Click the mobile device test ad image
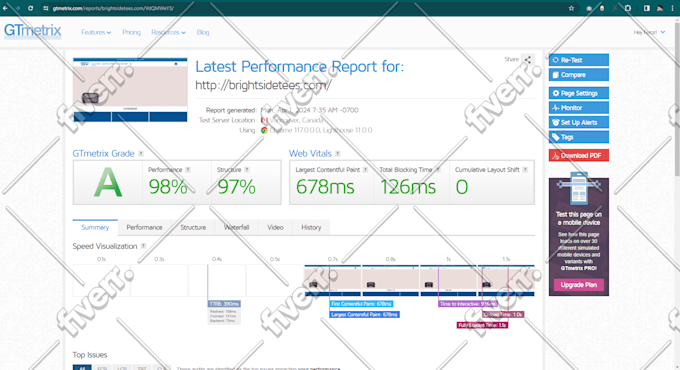This screenshot has width=680, height=370. (579, 189)
